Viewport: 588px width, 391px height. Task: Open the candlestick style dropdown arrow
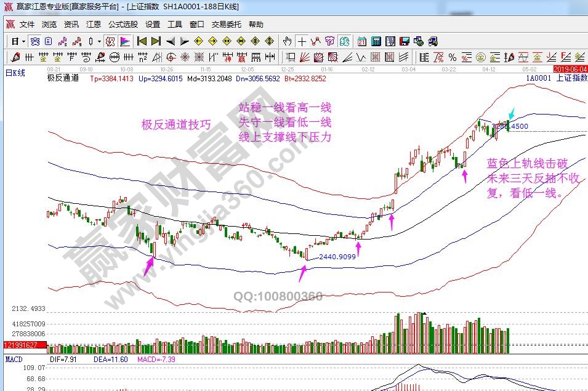click(100, 42)
